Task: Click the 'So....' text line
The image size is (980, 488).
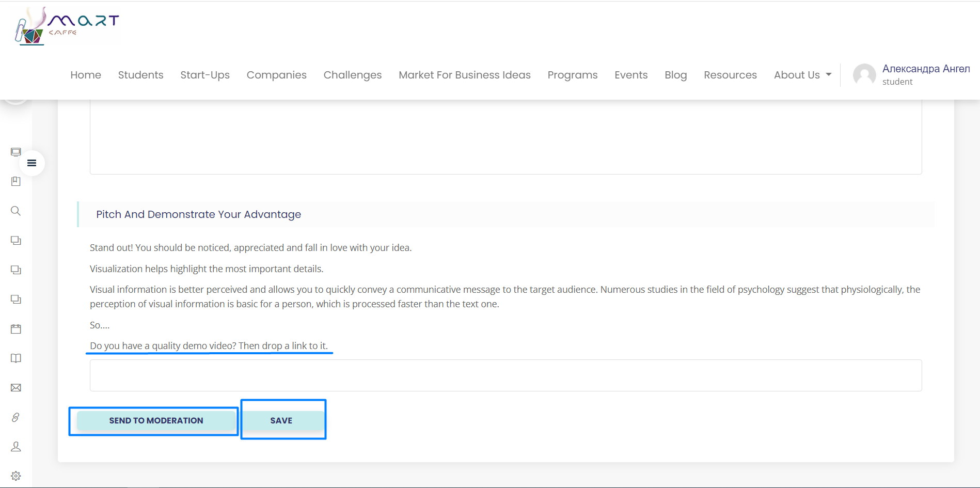Action: pyautogui.click(x=100, y=325)
